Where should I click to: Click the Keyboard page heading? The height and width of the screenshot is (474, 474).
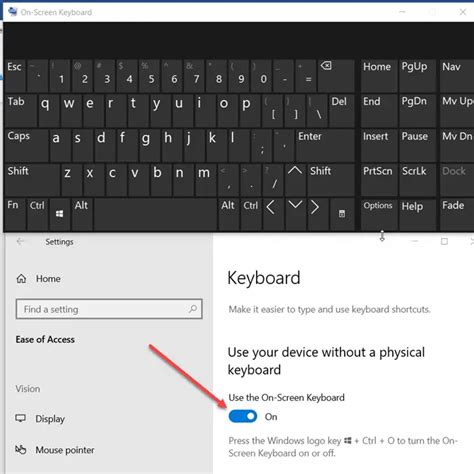264,278
